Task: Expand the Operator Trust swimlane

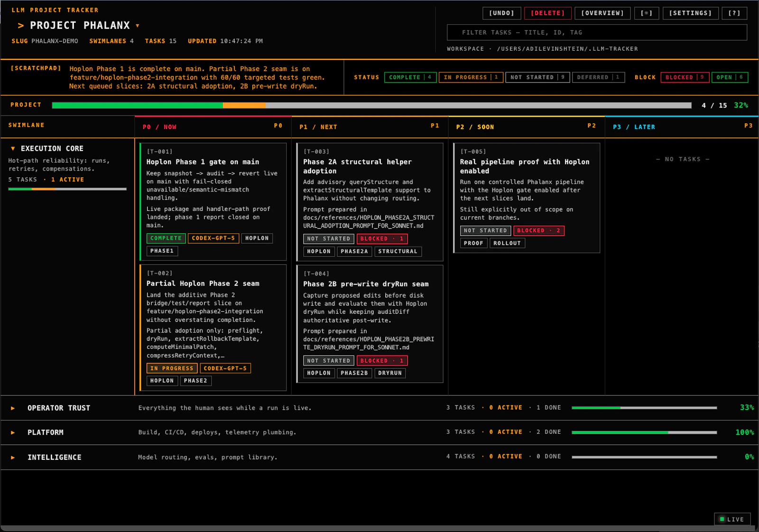Action: (x=12, y=408)
